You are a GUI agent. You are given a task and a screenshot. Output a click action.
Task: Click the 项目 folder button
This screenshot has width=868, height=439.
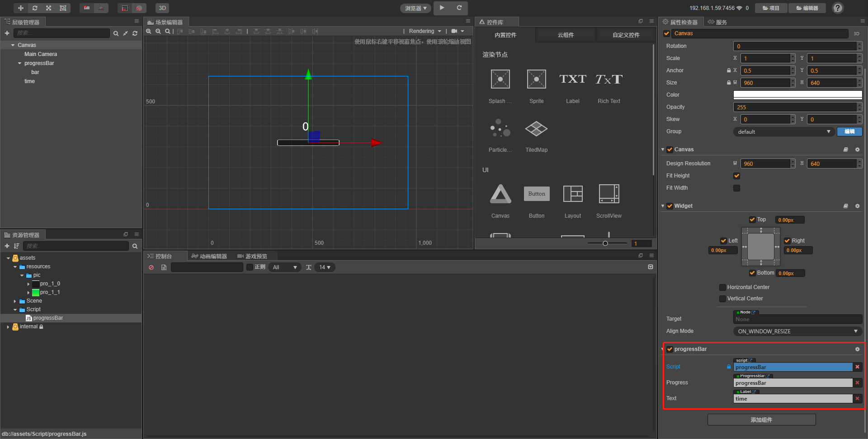(771, 8)
